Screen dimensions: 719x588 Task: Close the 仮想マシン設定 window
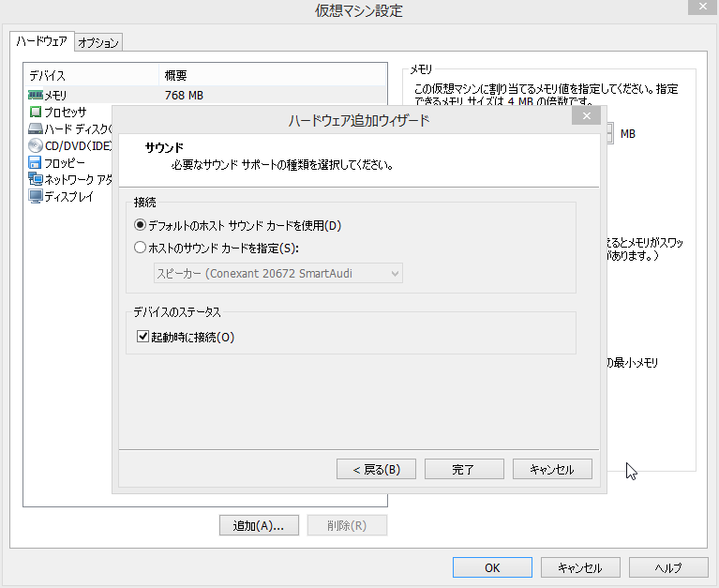pyautogui.click(x=702, y=7)
